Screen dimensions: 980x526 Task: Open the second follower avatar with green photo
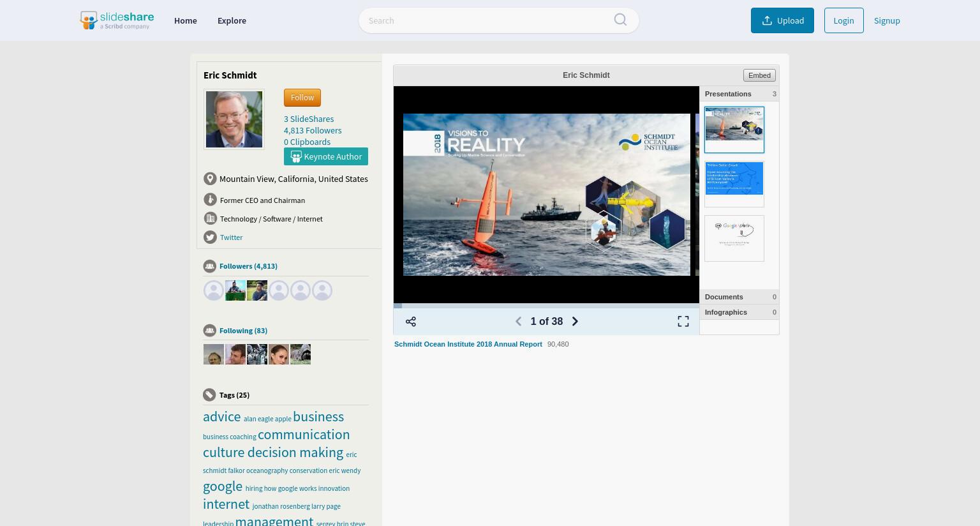pyautogui.click(x=235, y=290)
